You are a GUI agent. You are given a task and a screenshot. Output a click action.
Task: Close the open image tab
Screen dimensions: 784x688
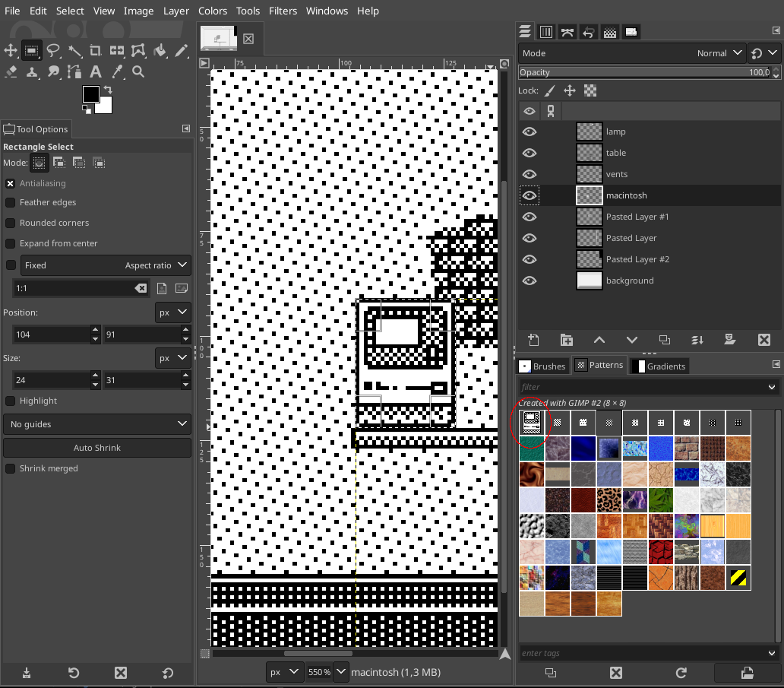click(248, 39)
